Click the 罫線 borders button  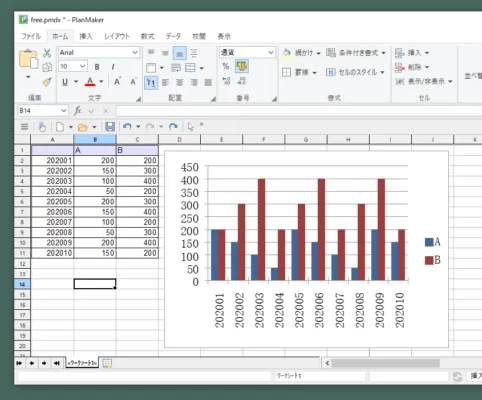296,72
